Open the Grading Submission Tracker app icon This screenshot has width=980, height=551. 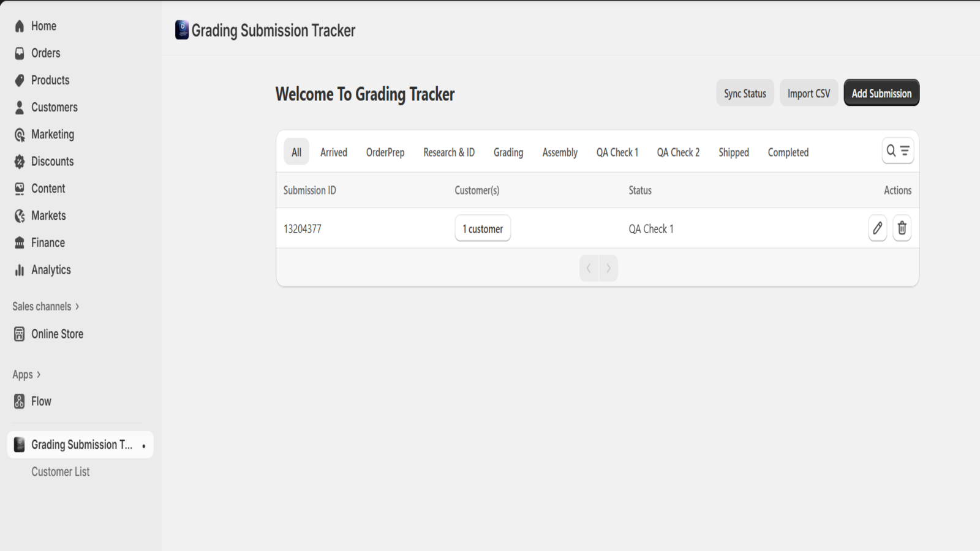click(x=19, y=444)
